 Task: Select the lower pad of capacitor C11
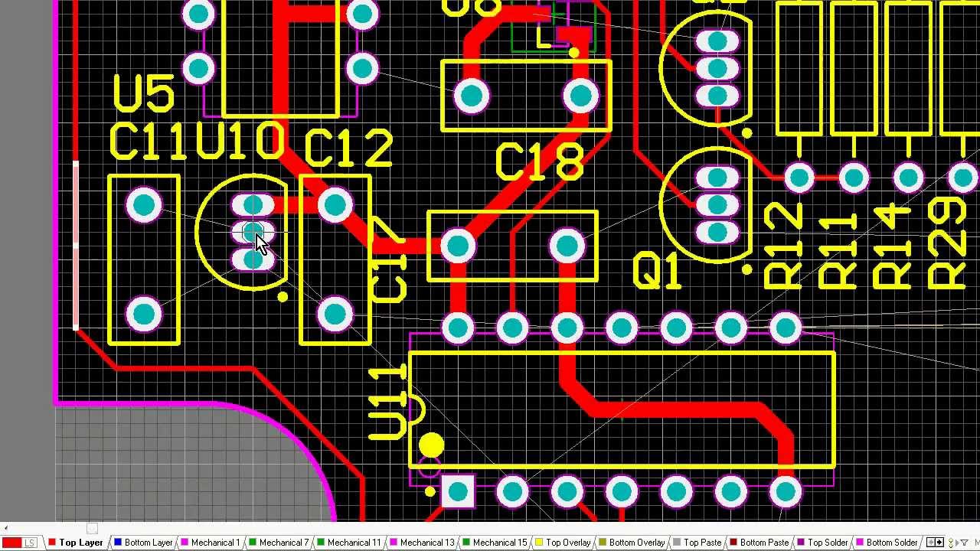144,314
